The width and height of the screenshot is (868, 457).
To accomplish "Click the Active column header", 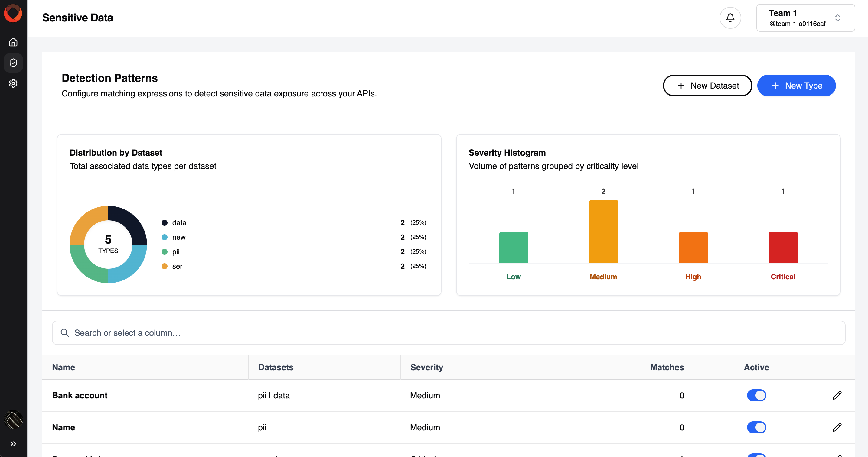I will (x=756, y=367).
